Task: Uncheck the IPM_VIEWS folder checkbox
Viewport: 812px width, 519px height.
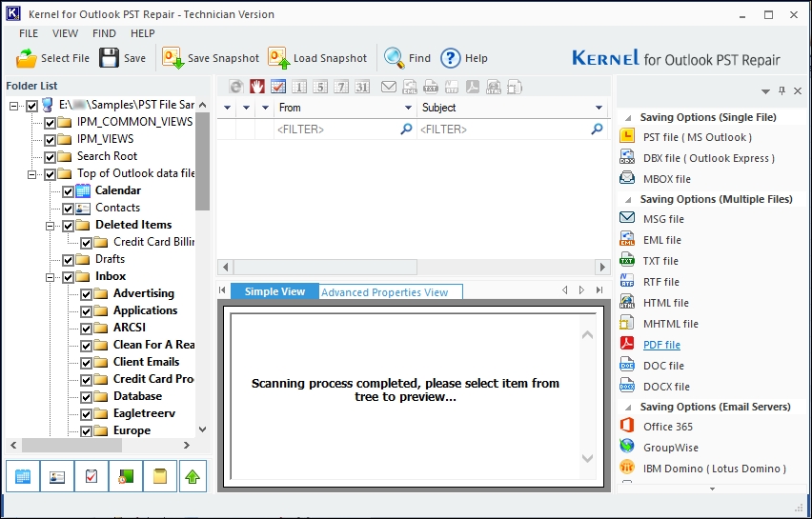Action: [x=51, y=140]
